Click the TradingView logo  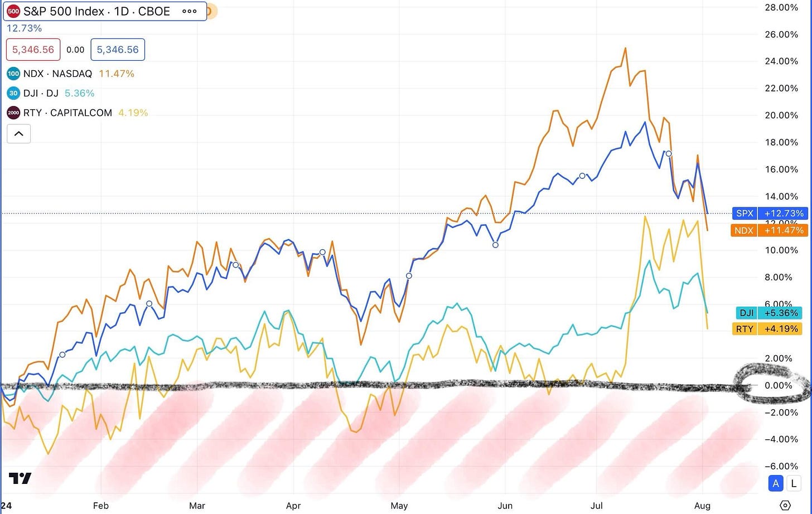pyautogui.click(x=20, y=478)
